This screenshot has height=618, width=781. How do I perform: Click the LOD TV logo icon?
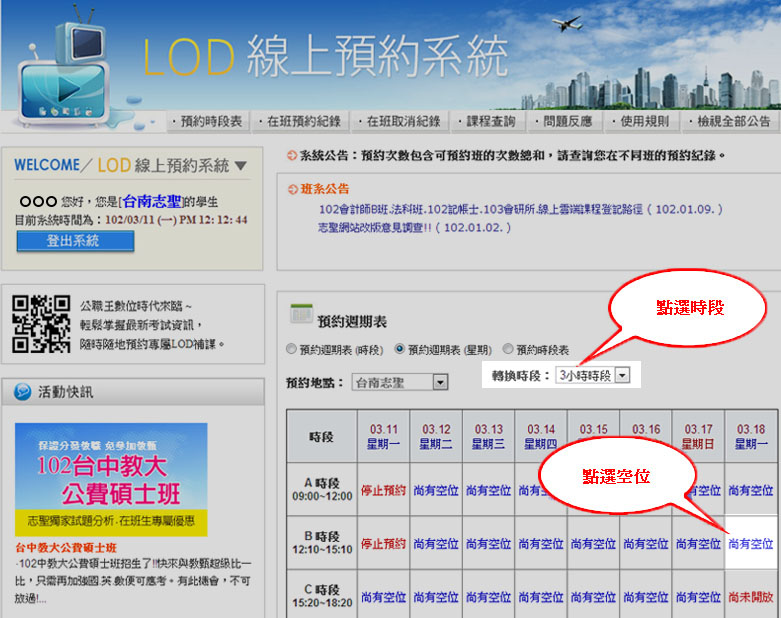click(64, 70)
